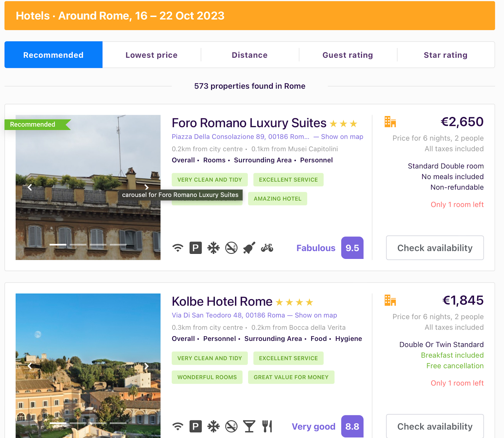This screenshot has width=504, height=438.
Task: Click the Great Value for Money tag
Action: click(291, 377)
